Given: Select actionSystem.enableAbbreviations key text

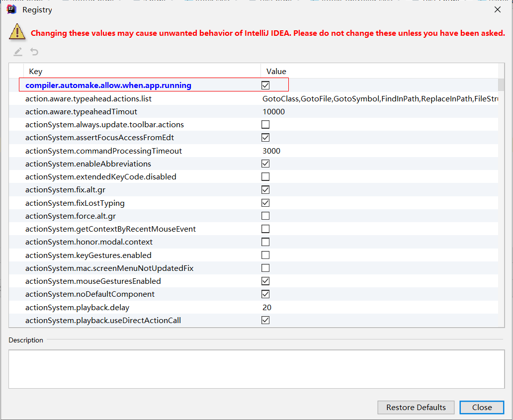Looking at the screenshot, I should (x=88, y=164).
